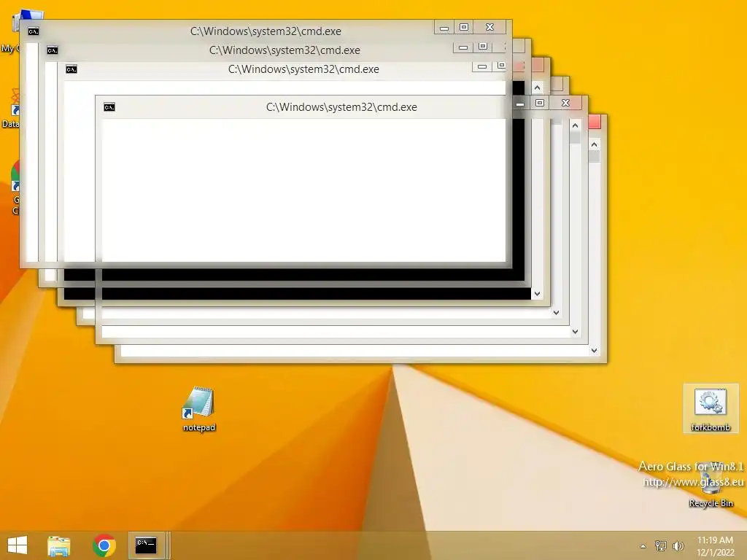Click the Windows Start button

click(18, 545)
